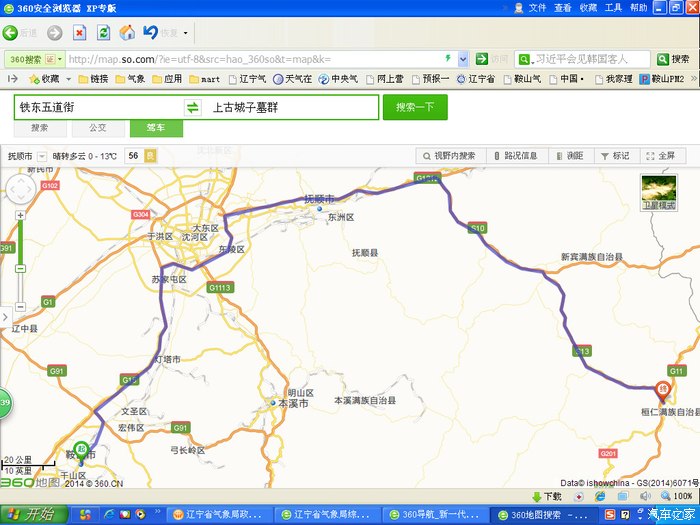700x525 pixels.
Task: Click the map pan compass control
Action: coord(21,189)
